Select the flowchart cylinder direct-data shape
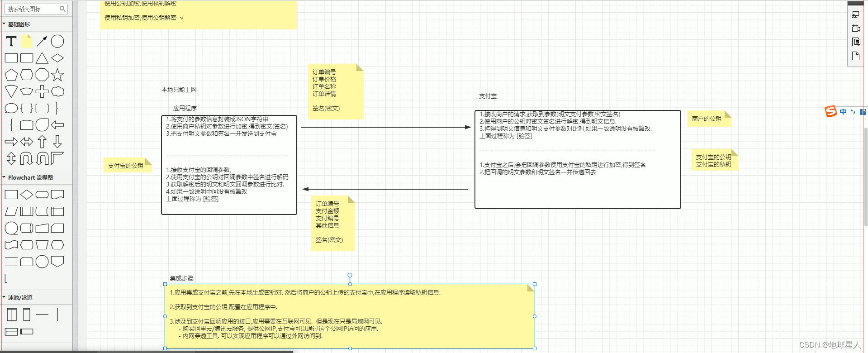 pyautogui.click(x=27, y=228)
